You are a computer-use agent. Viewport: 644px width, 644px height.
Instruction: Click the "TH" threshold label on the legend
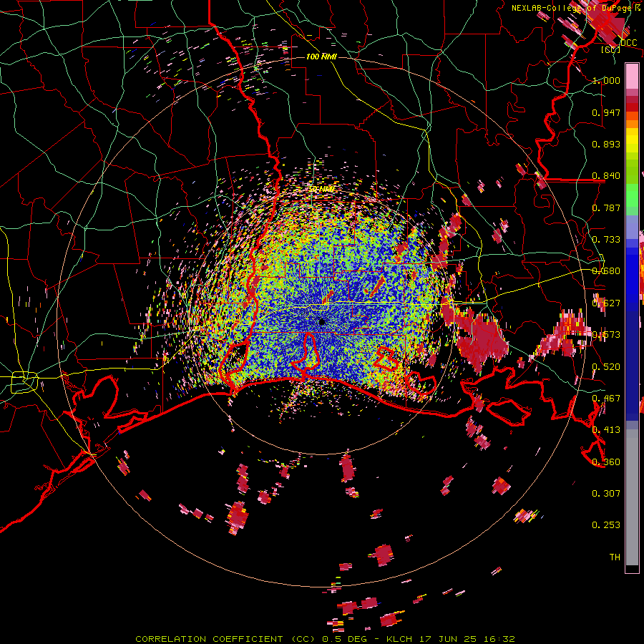(x=615, y=557)
